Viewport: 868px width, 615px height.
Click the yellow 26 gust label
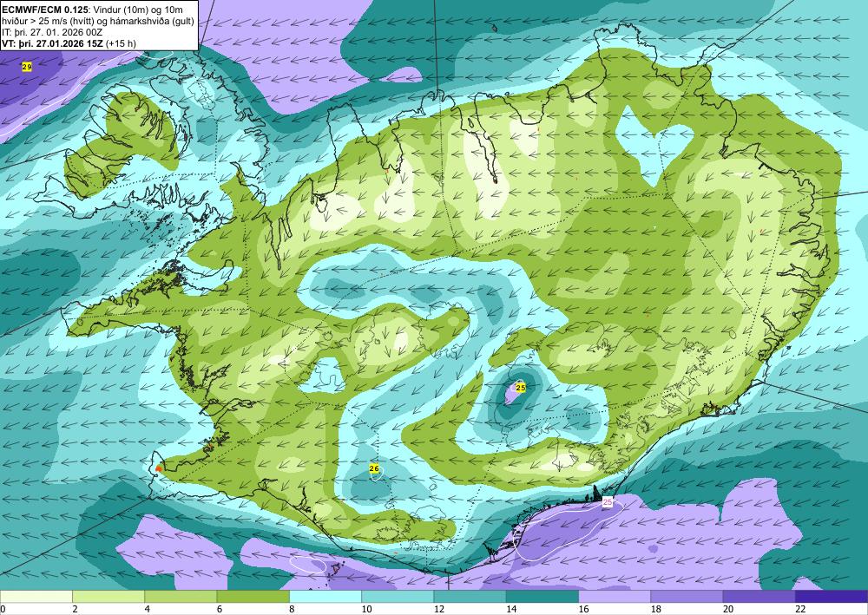pyautogui.click(x=374, y=469)
